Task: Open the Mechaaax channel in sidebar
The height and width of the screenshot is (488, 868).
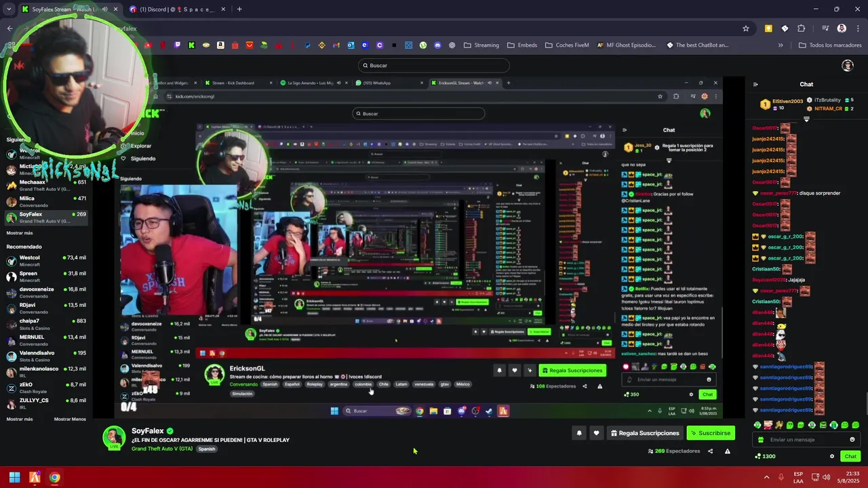Action: click(46, 186)
